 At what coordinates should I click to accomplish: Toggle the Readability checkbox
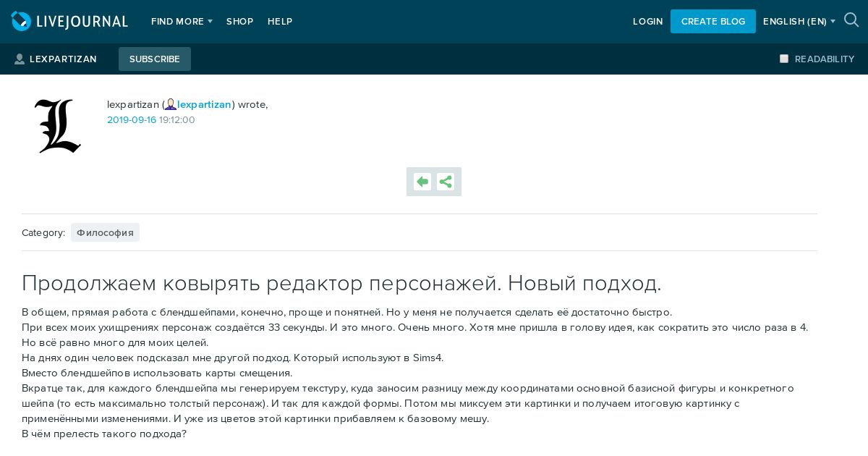(784, 59)
